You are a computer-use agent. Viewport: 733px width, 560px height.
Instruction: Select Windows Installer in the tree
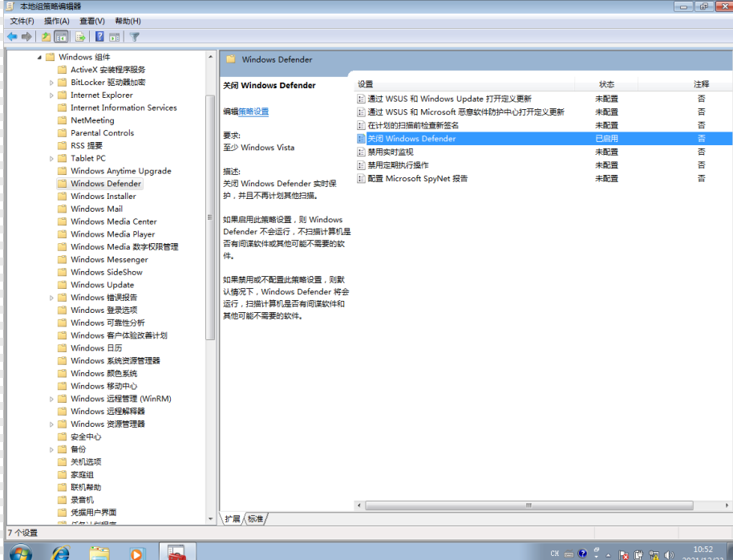pyautogui.click(x=103, y=196)
